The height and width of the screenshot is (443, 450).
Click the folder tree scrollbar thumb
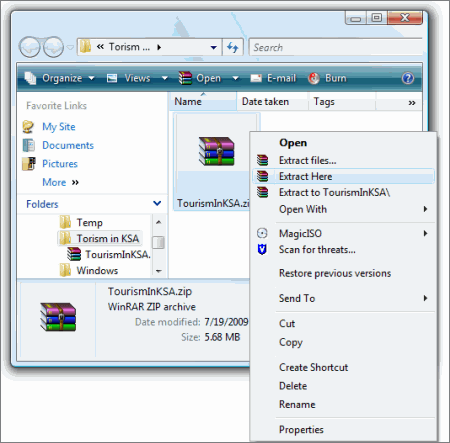pyautogui.click(x=158, y=242)
